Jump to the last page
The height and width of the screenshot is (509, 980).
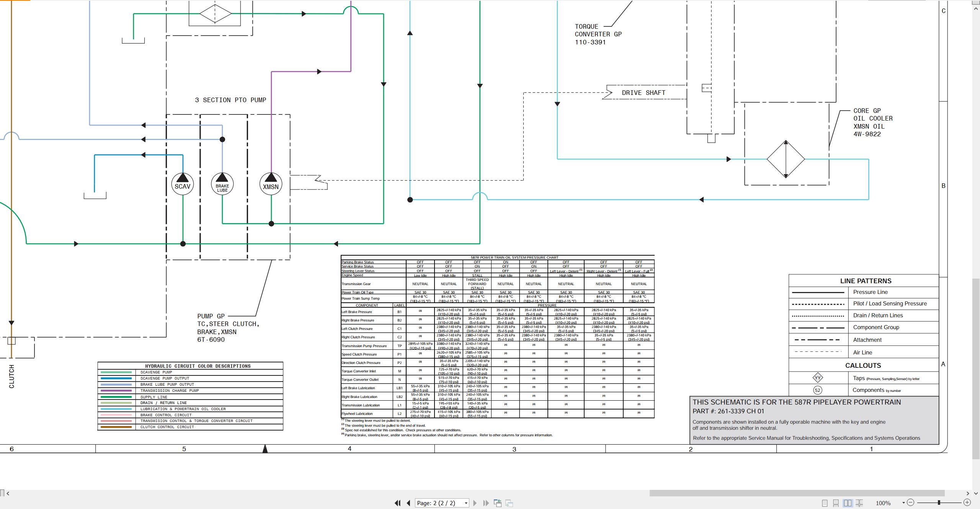(486, 503)
